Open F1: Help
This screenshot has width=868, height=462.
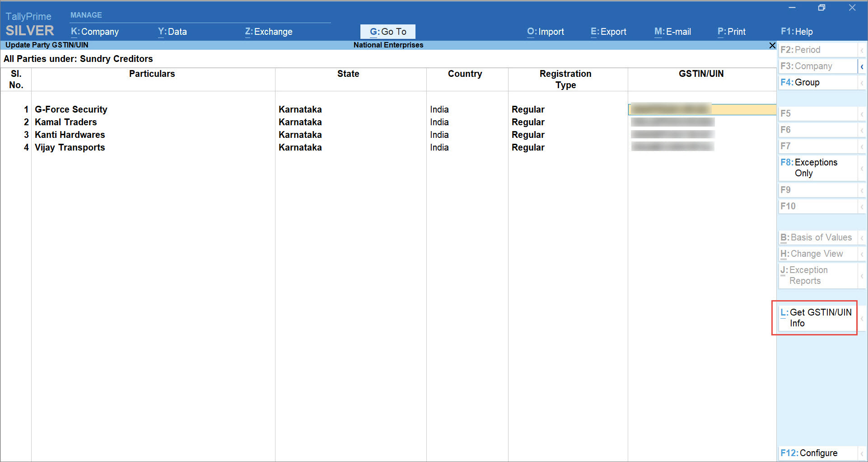pos(797,32)
